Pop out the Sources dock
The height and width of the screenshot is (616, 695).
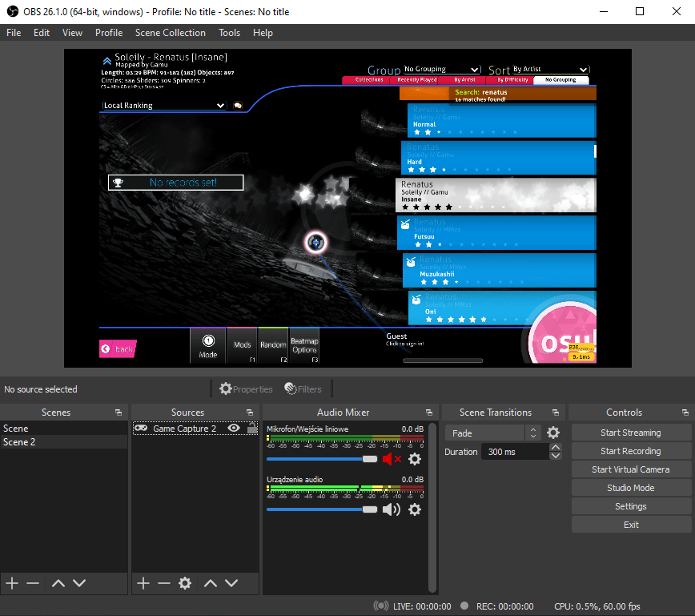250,413
